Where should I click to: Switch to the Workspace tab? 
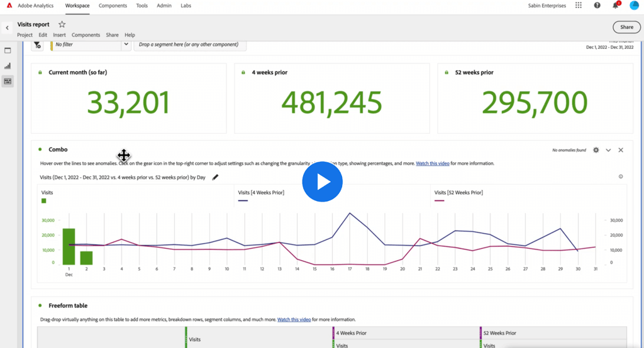(77, 6)
